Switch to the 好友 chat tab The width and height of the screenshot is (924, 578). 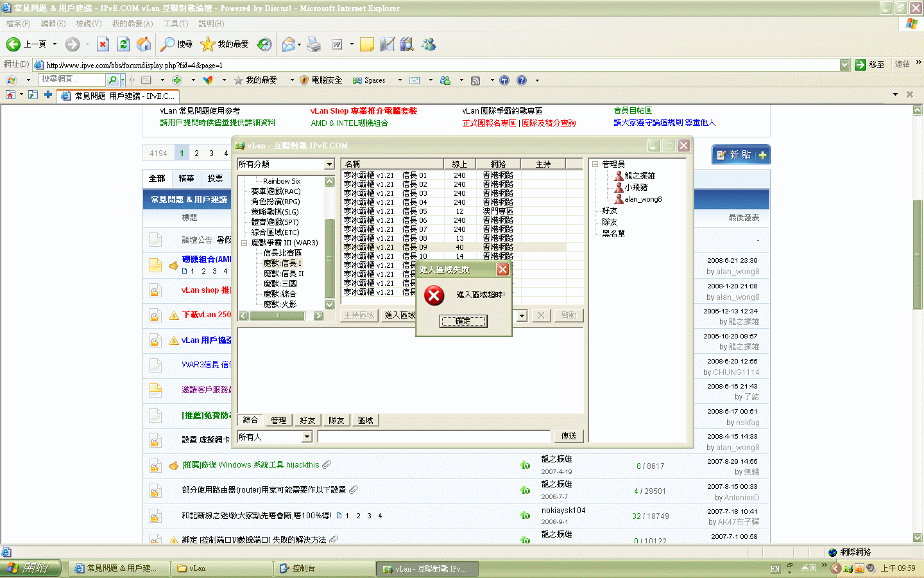(x=307, y=420)
